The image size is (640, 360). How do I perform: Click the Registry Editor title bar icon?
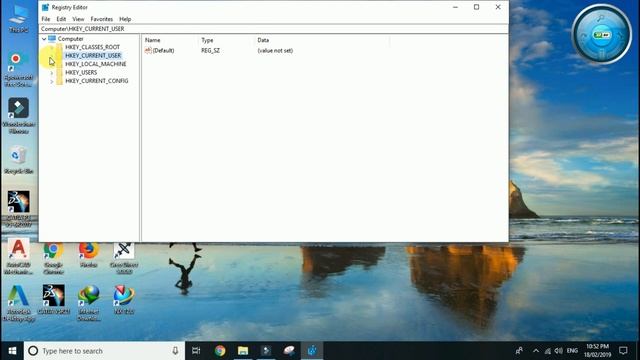tap(45, 7)
